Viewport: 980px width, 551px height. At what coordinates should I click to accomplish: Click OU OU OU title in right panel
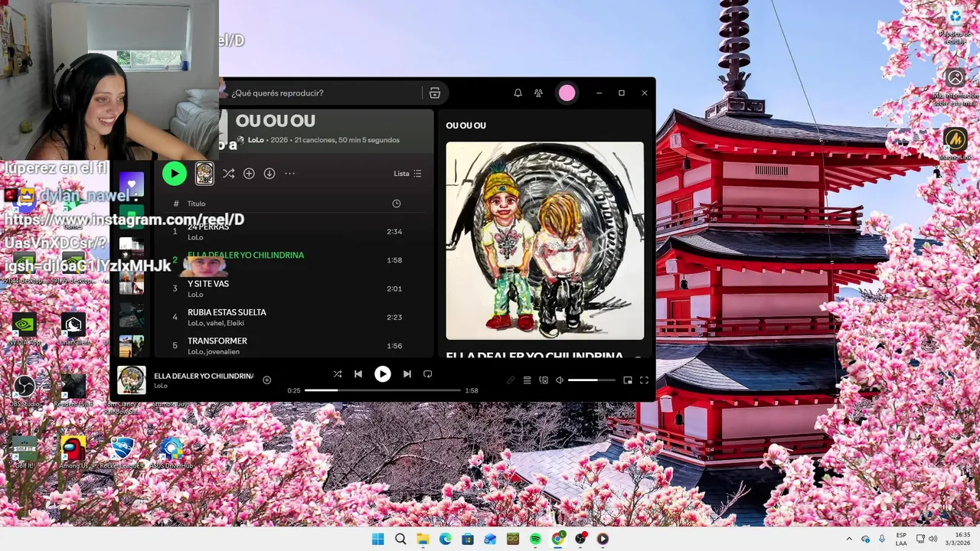pos(465,126)
